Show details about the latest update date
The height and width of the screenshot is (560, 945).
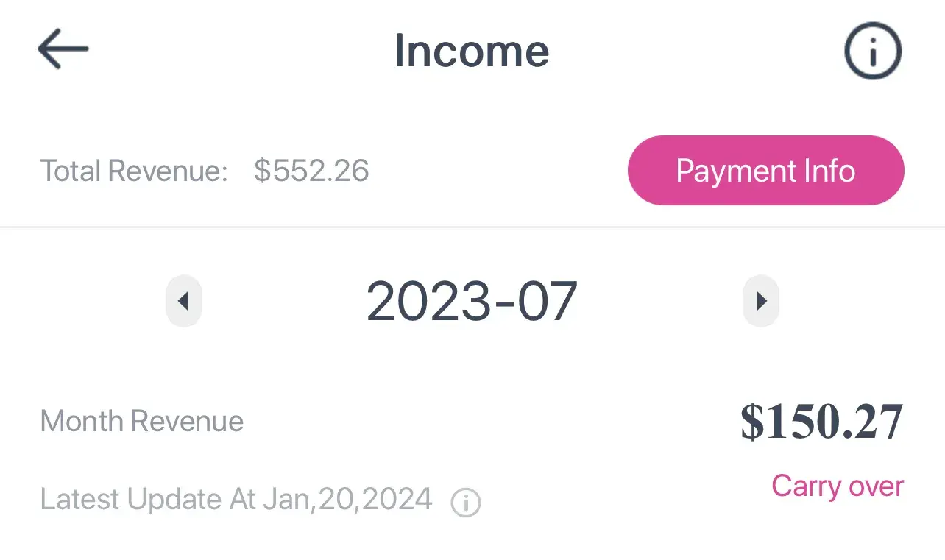pyautogui.click(x=465, y=503)
